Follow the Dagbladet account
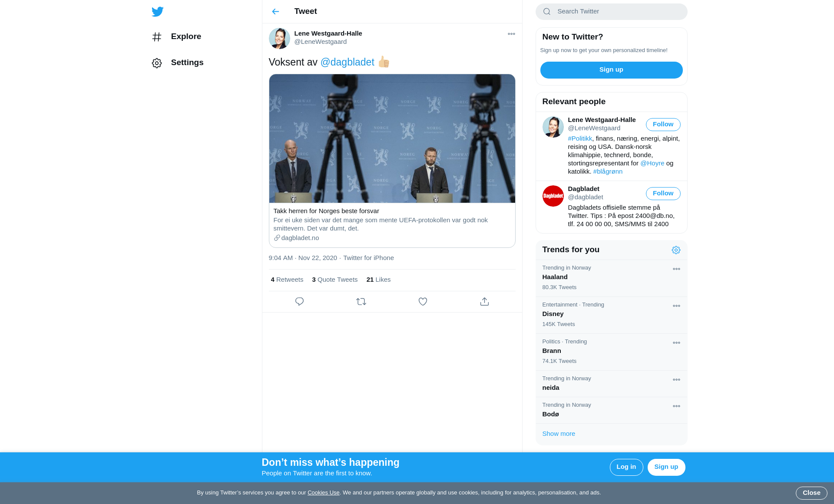 click(x=663, y=194)
